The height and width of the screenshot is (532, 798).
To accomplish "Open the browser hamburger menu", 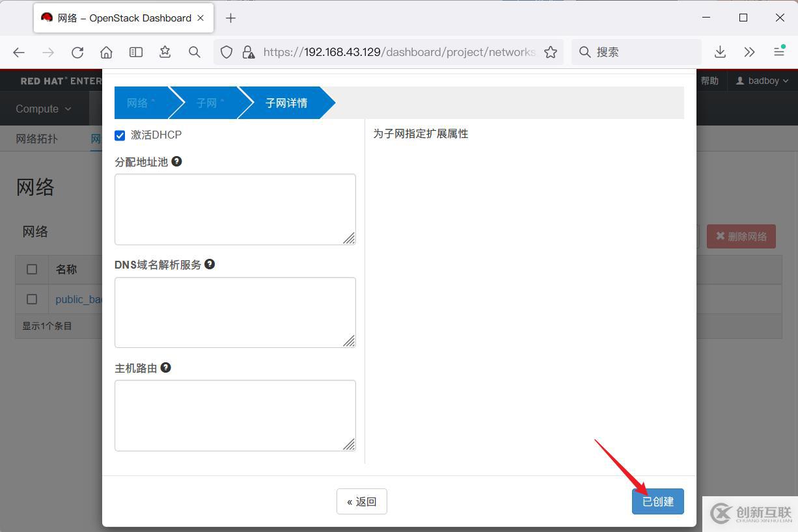I will (778, 52).
